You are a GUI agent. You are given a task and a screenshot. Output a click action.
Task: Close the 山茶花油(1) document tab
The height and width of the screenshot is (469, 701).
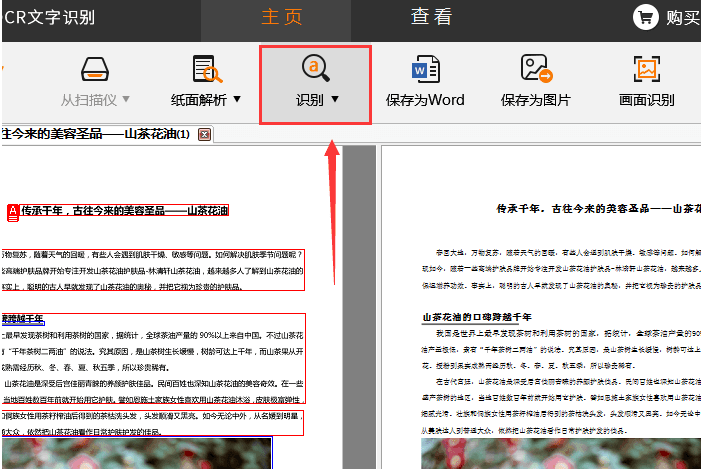[x=204, y=134]
